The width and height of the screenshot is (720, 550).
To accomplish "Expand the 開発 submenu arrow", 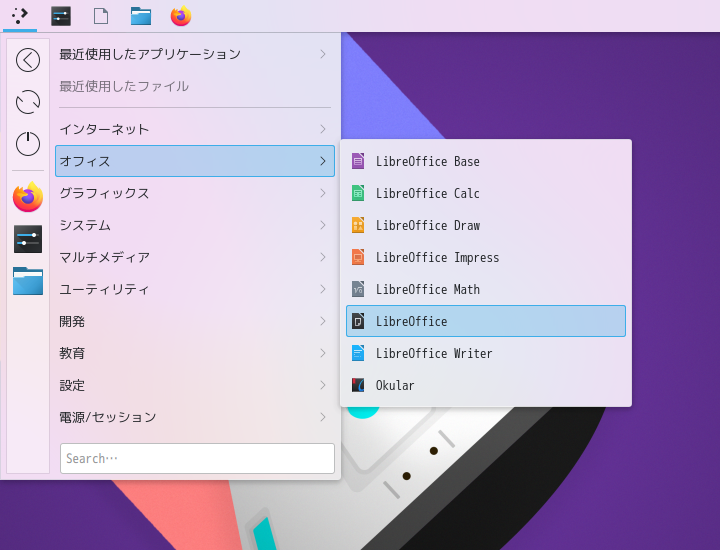I will tap(323, 321).
